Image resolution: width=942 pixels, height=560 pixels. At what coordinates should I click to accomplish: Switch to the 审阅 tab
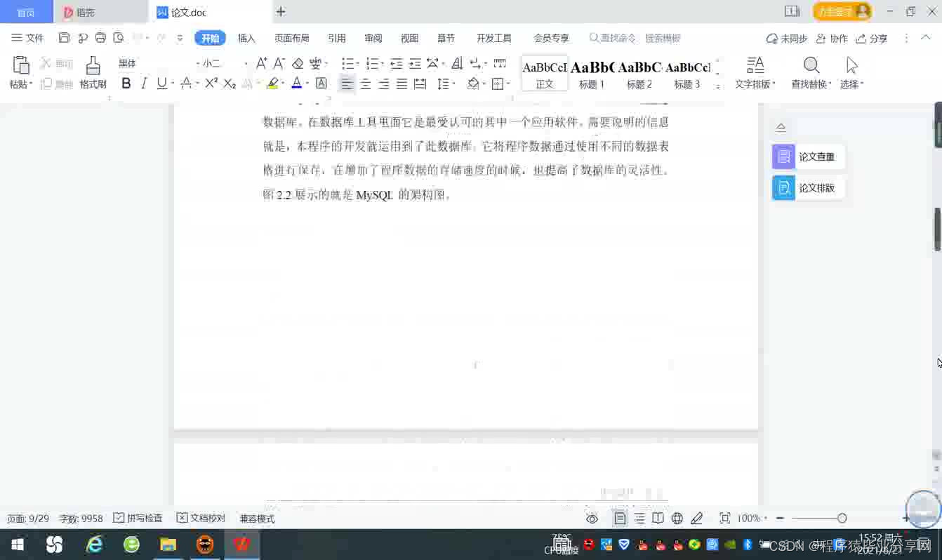[x=373, y=38]
